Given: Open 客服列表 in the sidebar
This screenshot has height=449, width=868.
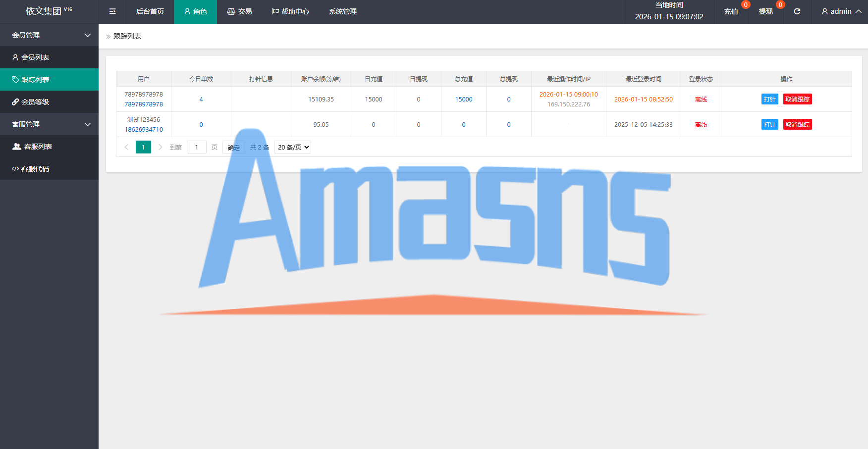Looking at the screenshot, I should point(49,147).
